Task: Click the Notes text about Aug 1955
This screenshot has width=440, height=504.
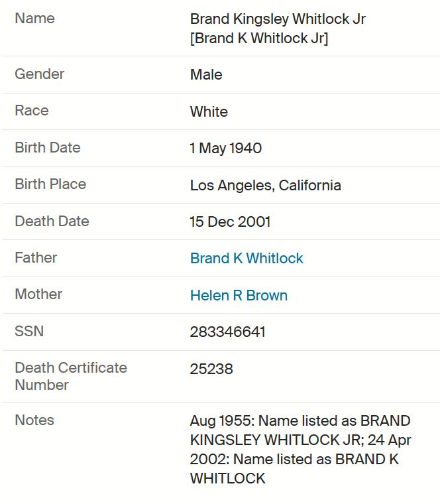Action: (301, 450)
